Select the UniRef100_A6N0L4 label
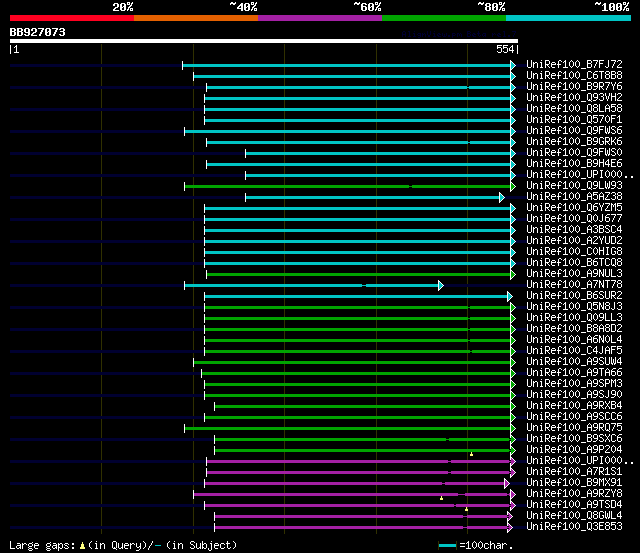 pos(574,340)
